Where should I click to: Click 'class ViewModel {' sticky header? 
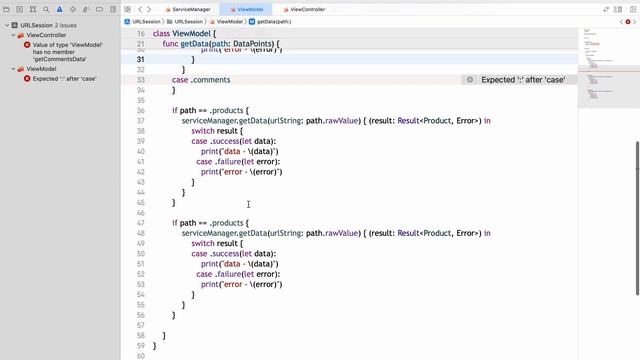(x=184, y=33)
